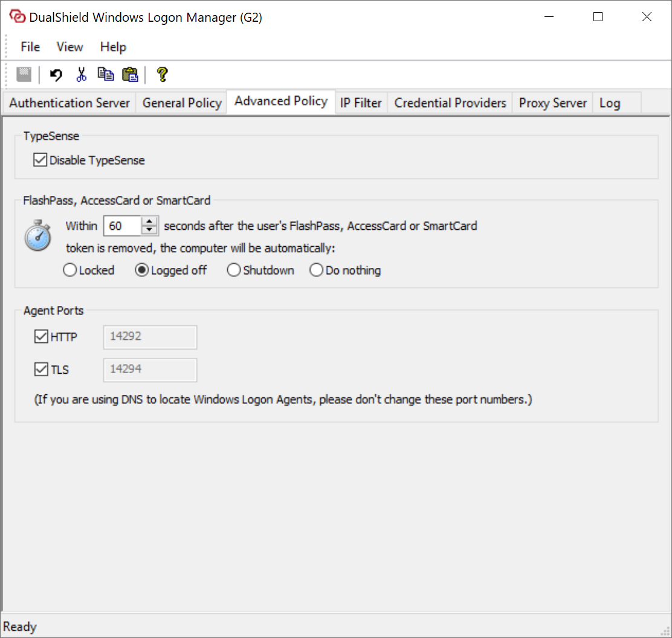Click the yellow Help question mark icon
Viewport: 672px width, 638px height.
click(161, 74)
